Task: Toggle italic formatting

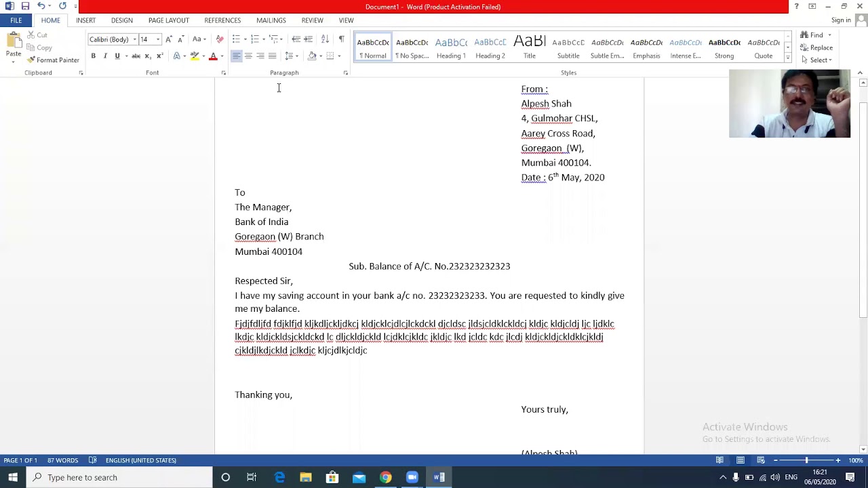Action: pyautogui.click(x=105, y=56)
